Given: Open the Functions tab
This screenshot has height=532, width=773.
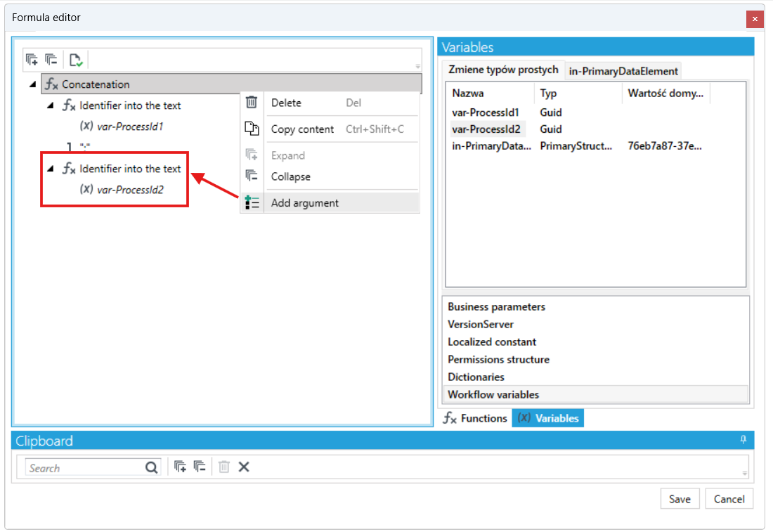Looking at the screenshot, I should click(x=475, y=418).
